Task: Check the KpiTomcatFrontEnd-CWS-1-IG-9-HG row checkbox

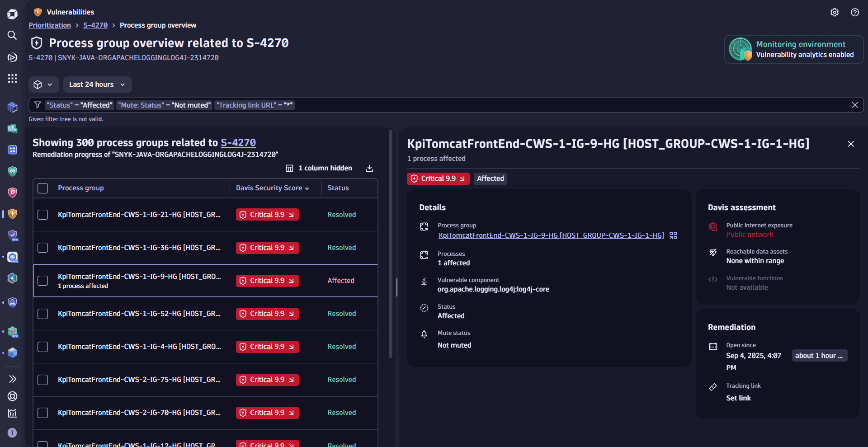Action: click(43, 281)
